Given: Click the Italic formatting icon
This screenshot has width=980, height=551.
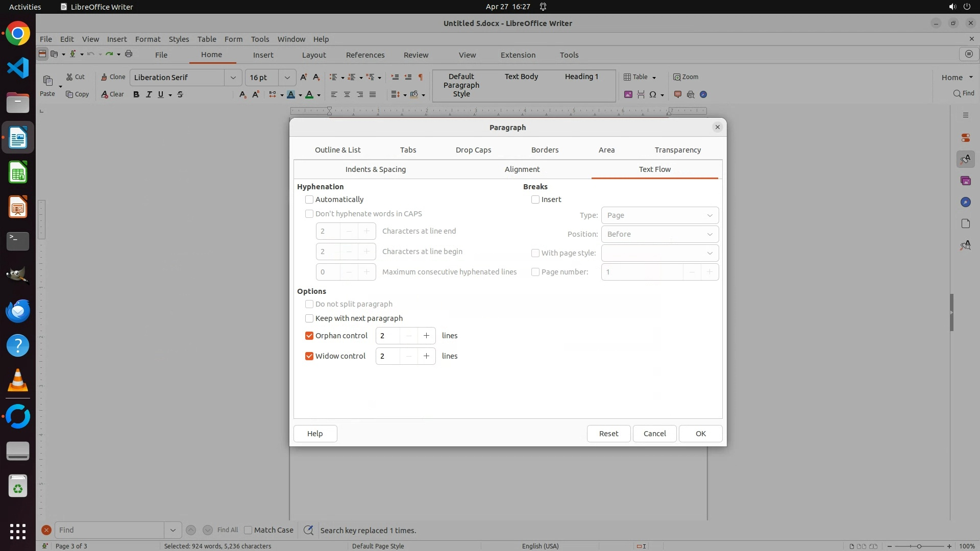Looking at the screenshot, I should tap(149, 94).
